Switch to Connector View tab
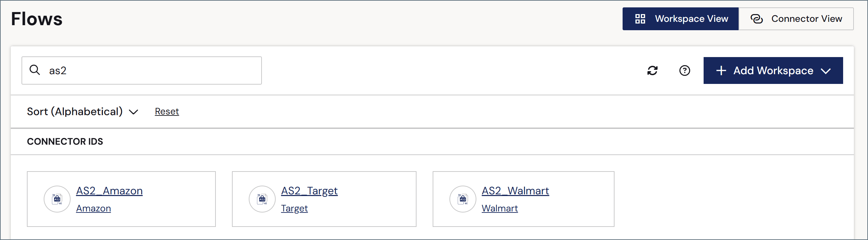The width and height of the screenshot is (868, 240). pyautogui.click(x=796, y=19)
